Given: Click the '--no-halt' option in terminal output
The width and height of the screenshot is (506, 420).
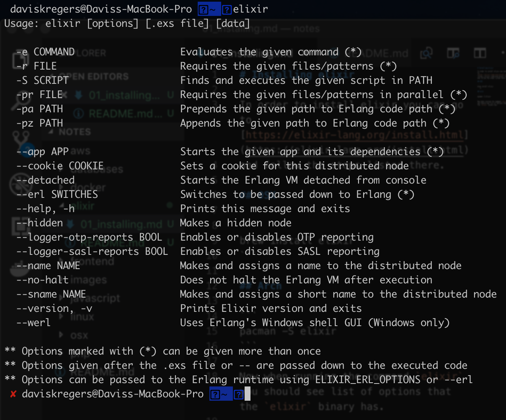Looking at the screenshot, I should coord(42,280).
